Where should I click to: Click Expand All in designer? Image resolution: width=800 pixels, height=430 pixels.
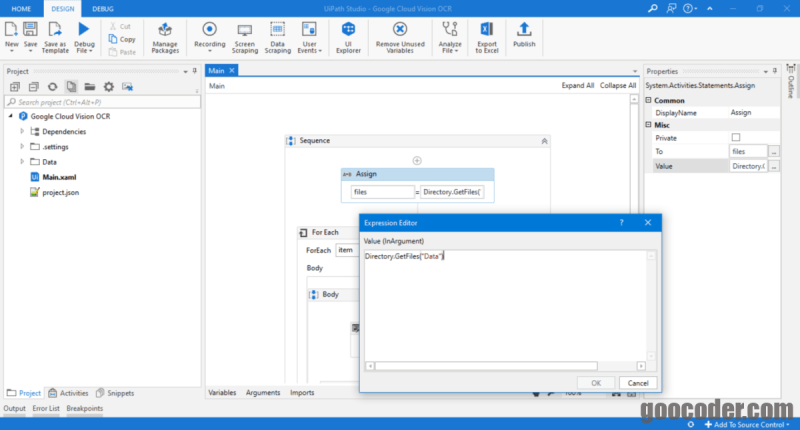click(x=578, y=85)
